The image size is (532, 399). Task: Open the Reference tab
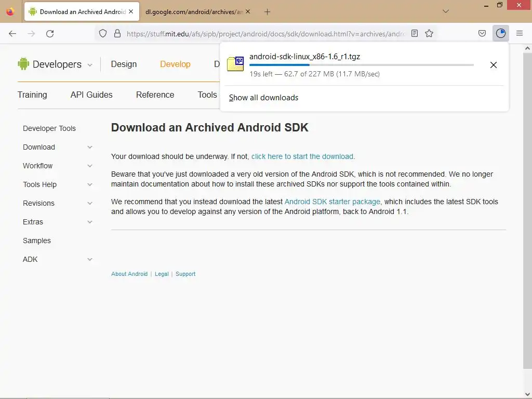(155, 95)
